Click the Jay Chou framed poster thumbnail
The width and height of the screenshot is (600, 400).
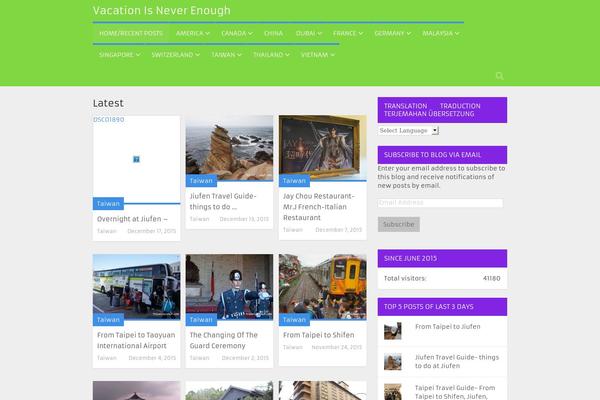click(323, 147)
